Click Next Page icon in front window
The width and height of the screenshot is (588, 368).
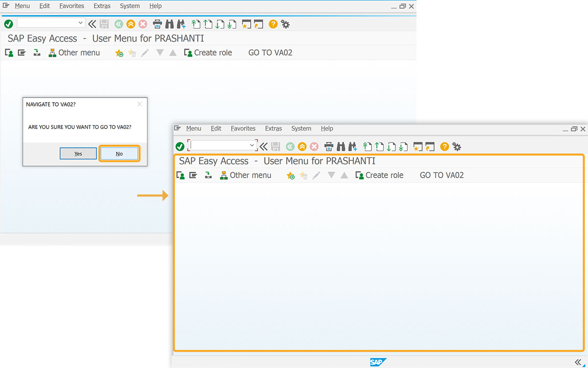pyautogui.click(x=391, y=146)
